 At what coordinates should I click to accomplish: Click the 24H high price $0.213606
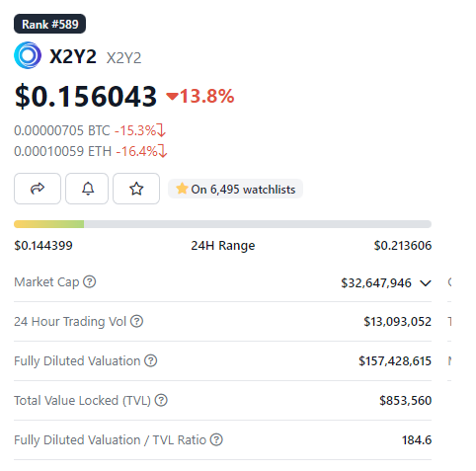tap(403, 246)
